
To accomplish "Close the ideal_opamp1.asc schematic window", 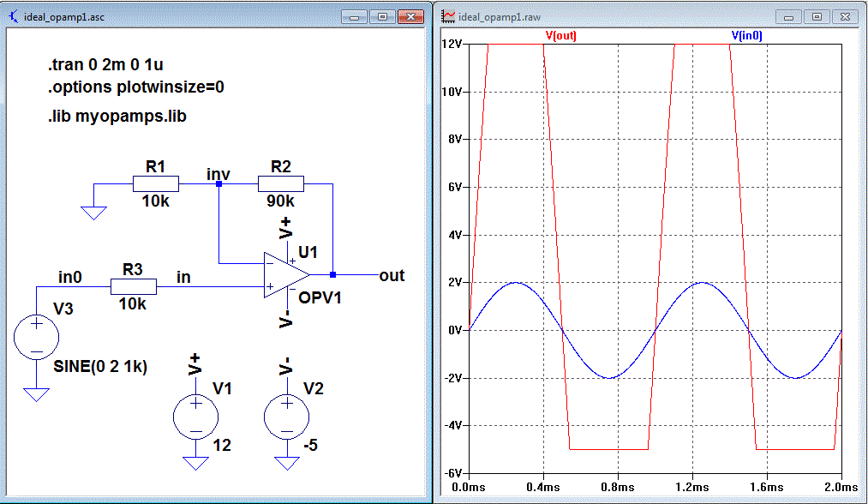I will click(x=410, y=17).
